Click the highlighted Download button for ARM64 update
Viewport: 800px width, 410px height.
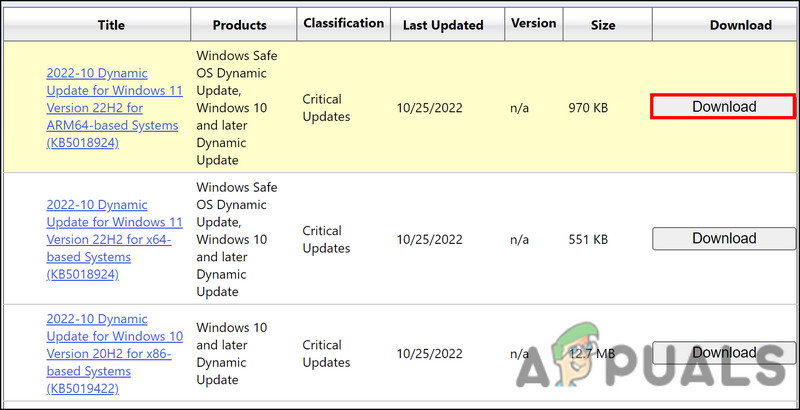(723, 107)
